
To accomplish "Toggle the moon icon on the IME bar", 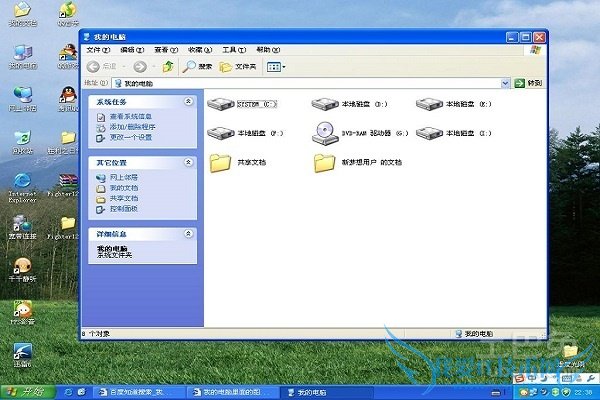I will click(543, 379).
